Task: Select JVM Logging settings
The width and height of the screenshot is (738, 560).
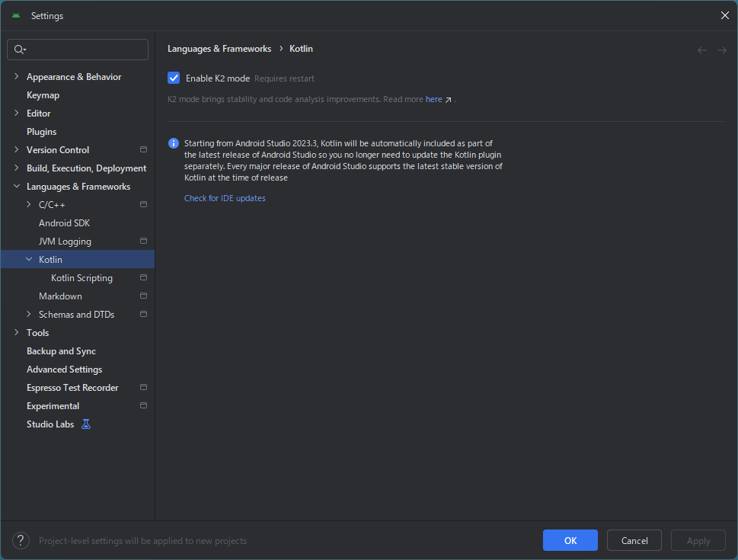Action: (x=65, y=242)
